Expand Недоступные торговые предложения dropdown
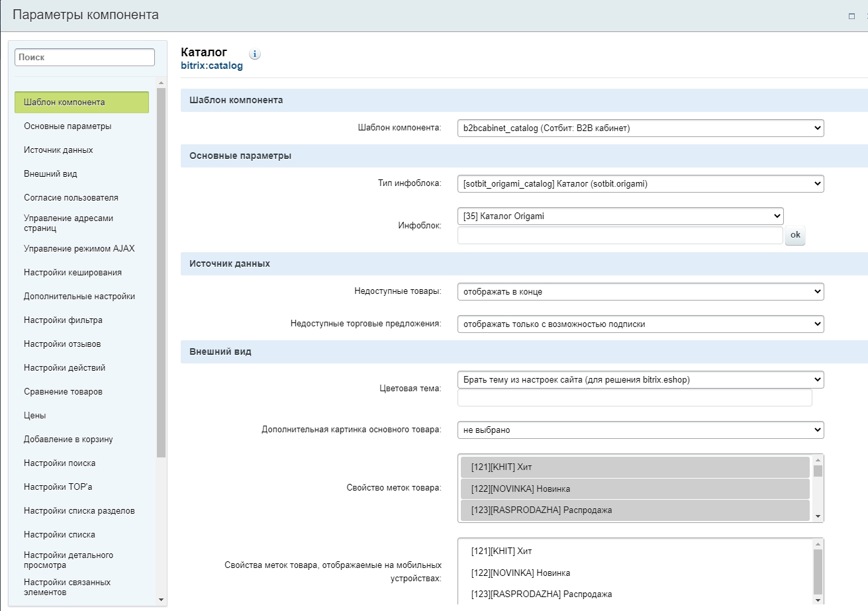The width and height of the screenshot is (868, 611). tap(640, 324)
